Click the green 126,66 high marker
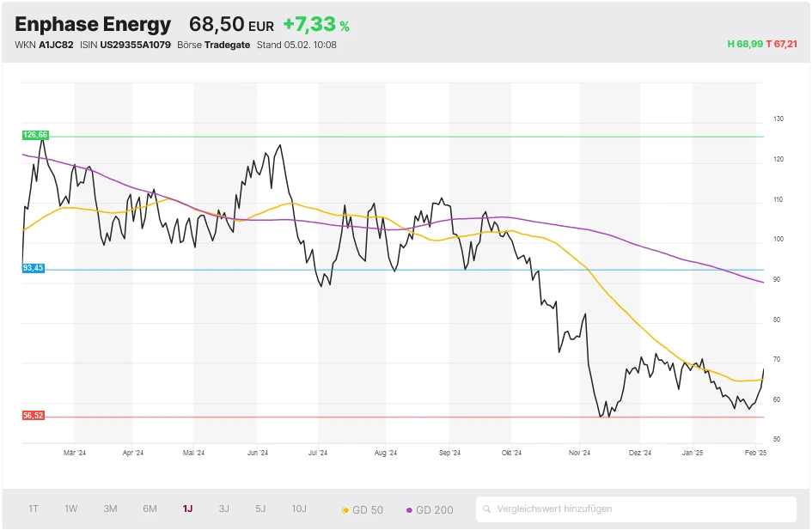The width and height of the screenshot is (812, 530). [35, 135]
